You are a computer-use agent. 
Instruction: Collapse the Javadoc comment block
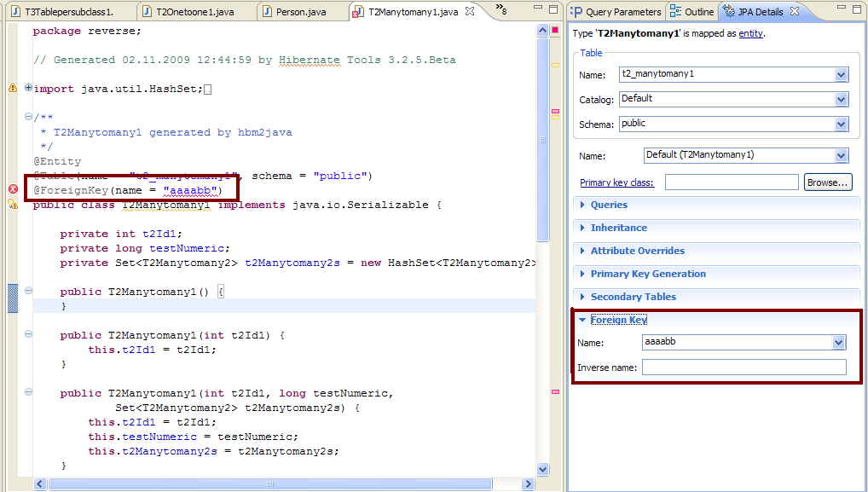pos(28,116)
